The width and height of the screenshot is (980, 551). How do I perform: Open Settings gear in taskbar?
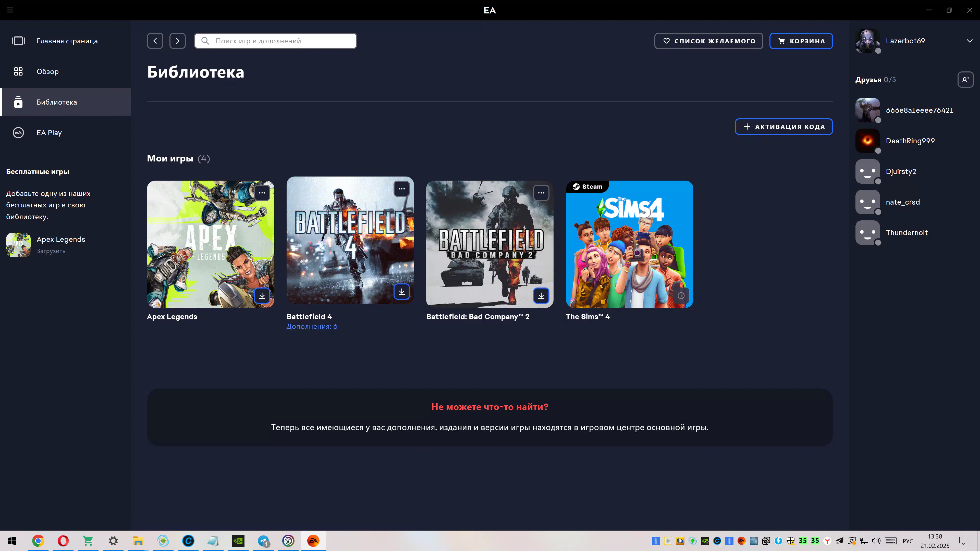[x=113, y=541]
